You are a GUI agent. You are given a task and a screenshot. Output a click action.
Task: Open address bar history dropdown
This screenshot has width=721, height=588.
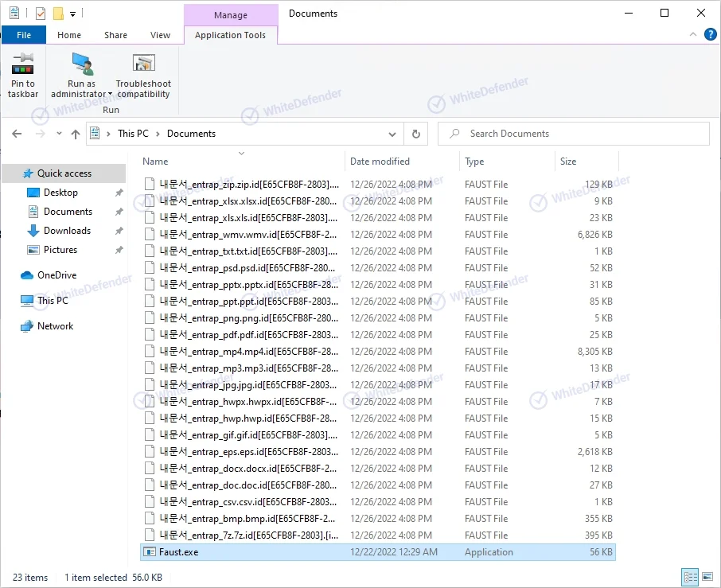point(392,134)
